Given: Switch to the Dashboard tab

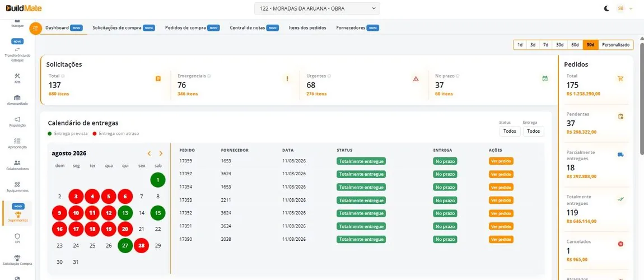Looking at the screenshot, I should [x=64, y=28].
